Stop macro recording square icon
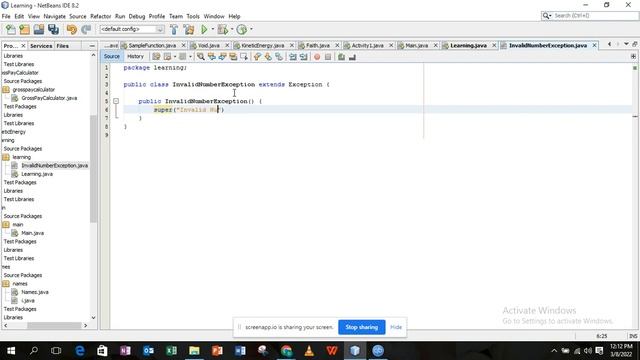This screenshot has width=640, height=360. tap(328, 57)
